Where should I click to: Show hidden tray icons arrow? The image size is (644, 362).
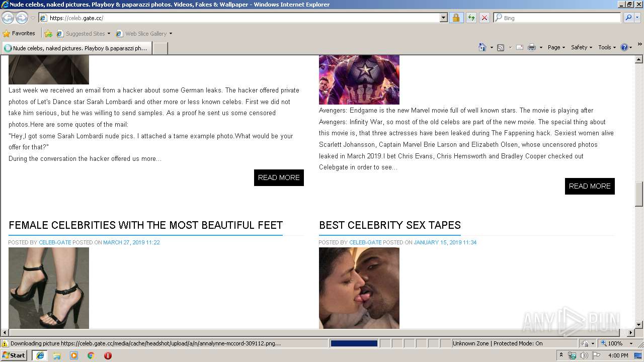(x=561, y=355)
